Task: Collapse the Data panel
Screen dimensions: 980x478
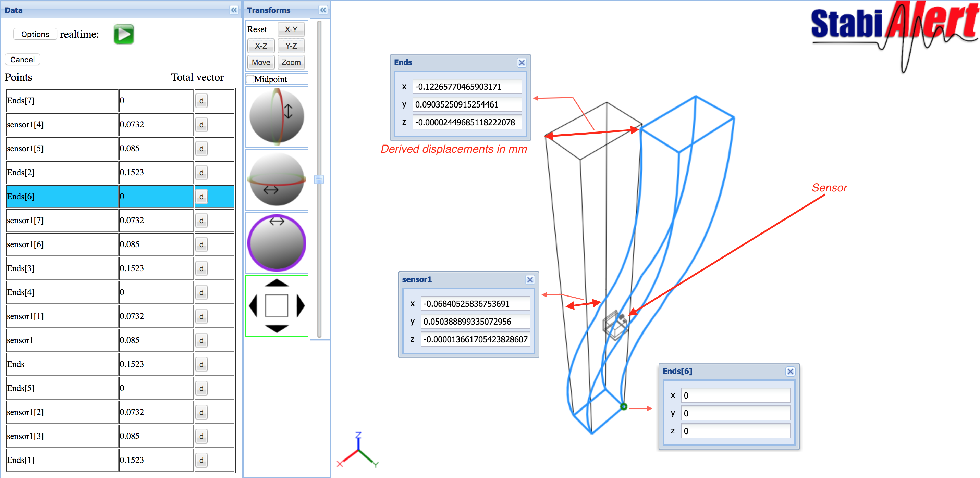Action: click(x=234, y=10)
